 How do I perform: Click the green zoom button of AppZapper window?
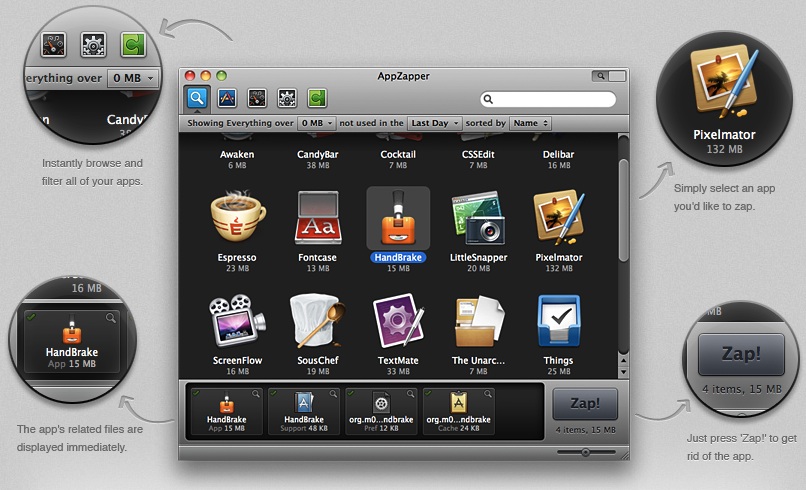(x=222, y=76)
